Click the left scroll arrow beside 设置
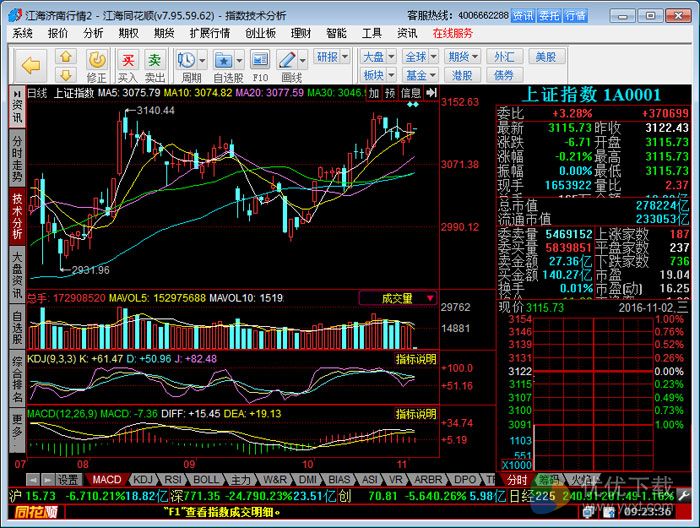 pos(33,480)
